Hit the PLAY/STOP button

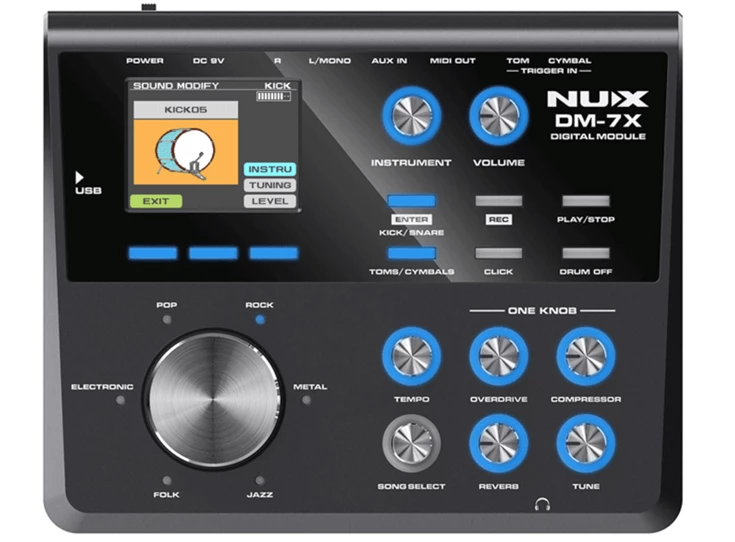586,201
